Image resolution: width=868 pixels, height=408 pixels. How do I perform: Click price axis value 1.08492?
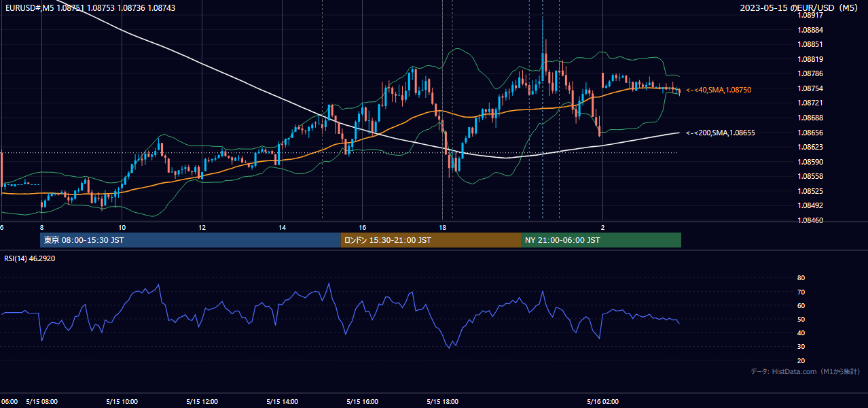pyautogui.click(x=810, y=205)
